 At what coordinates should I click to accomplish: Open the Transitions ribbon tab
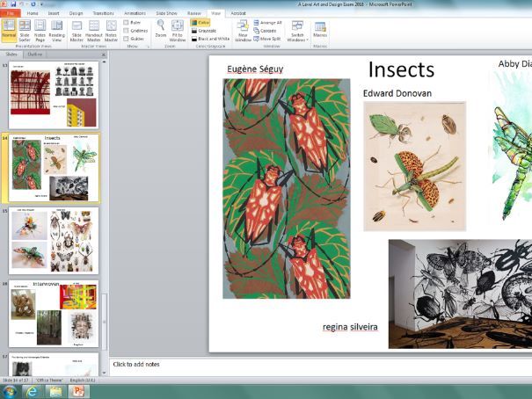(x=104, y=13)
